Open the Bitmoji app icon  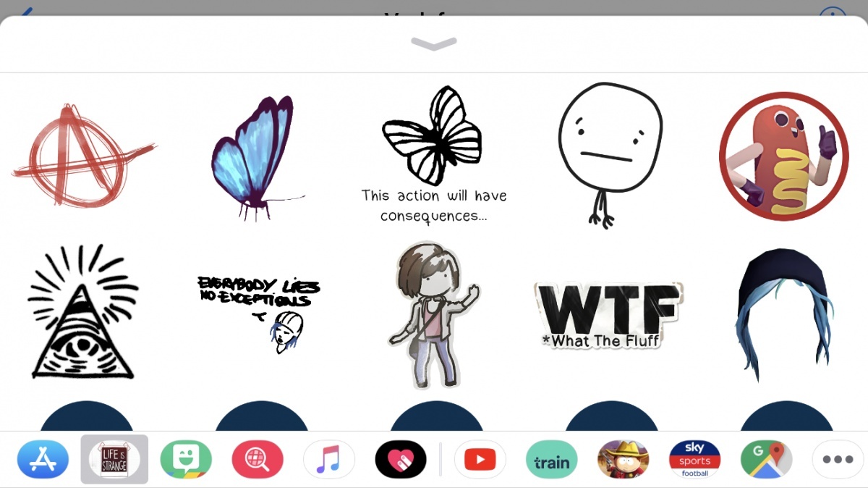[x=186, y=459]
